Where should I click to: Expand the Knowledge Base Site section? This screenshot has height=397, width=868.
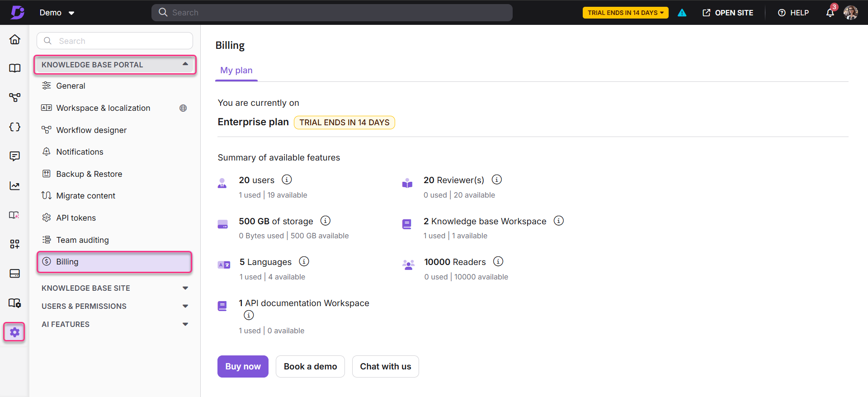pos(115,288)
